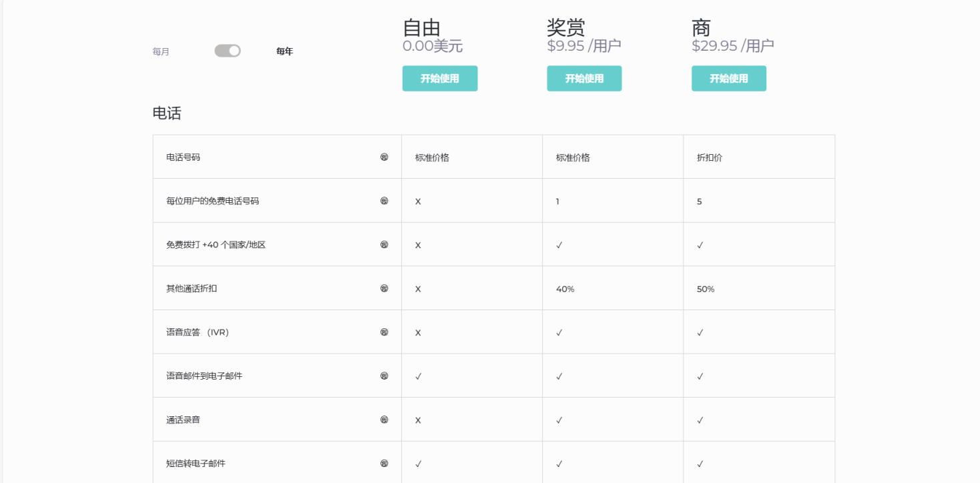Viewport: 980px width, 483px height.
Task: Click the 折扣价 cell in 电话号码 row
Action: tap(710, 158)
